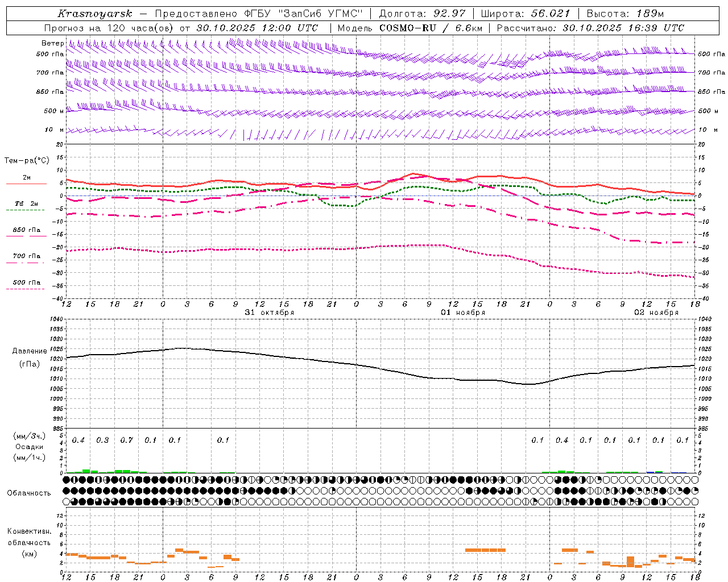
Task: Click the '02 ноября' date label
Action: click(x=656, y=313)
